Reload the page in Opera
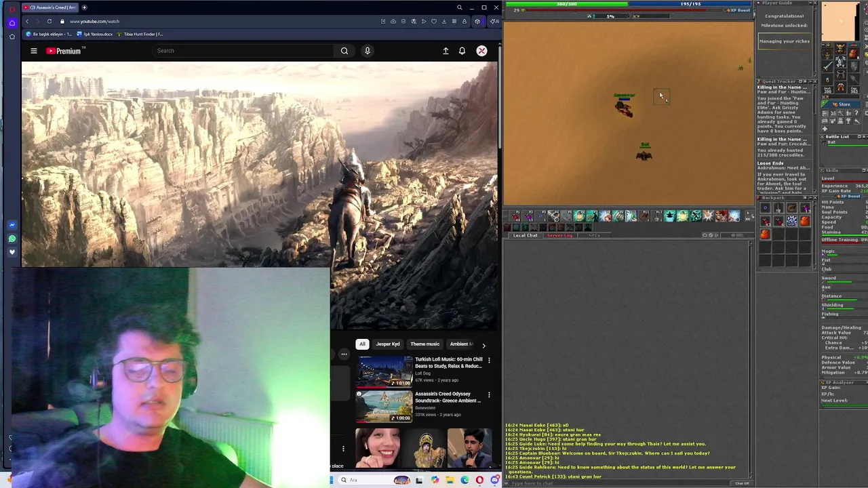The height and width of the screenshot is (488, 868). point(50,21)
